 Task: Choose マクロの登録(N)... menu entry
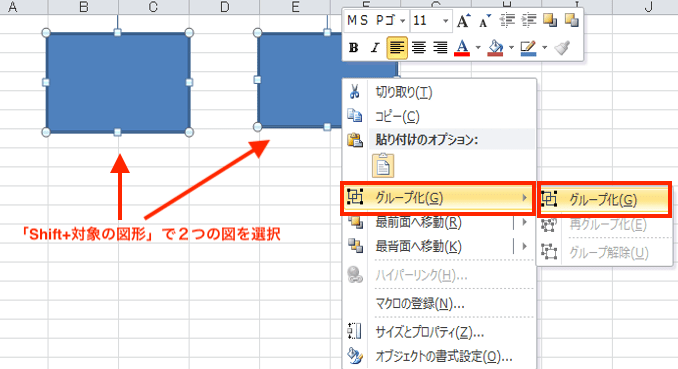pos(439,304)
